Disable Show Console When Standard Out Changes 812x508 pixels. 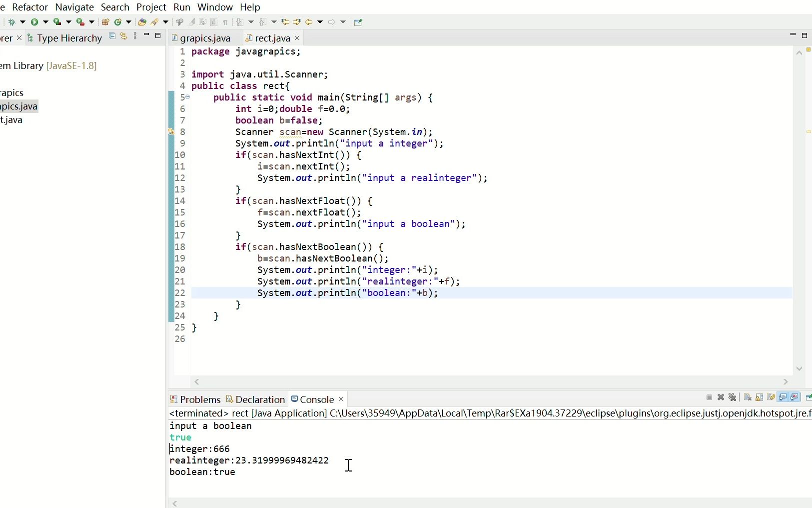click(783, 397)
